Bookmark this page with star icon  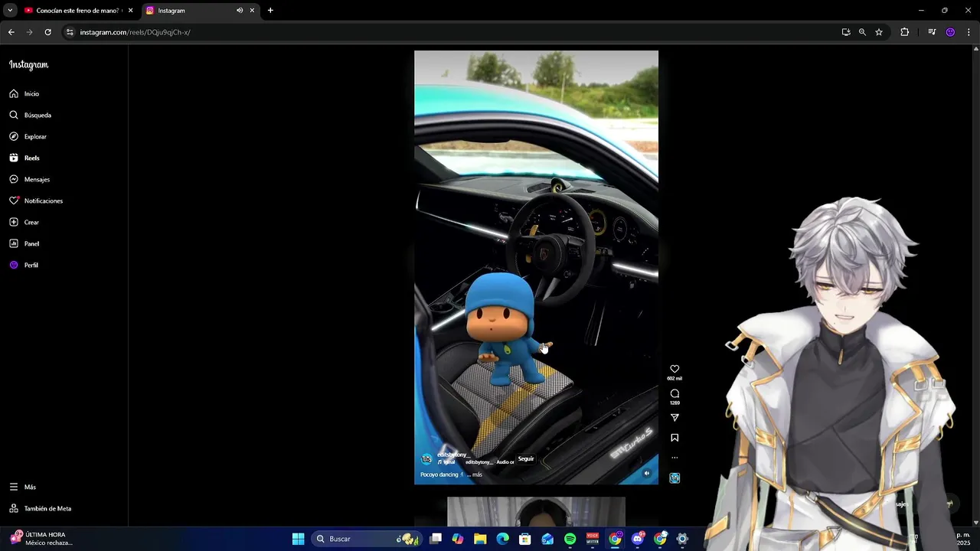[x=879, y=32]
